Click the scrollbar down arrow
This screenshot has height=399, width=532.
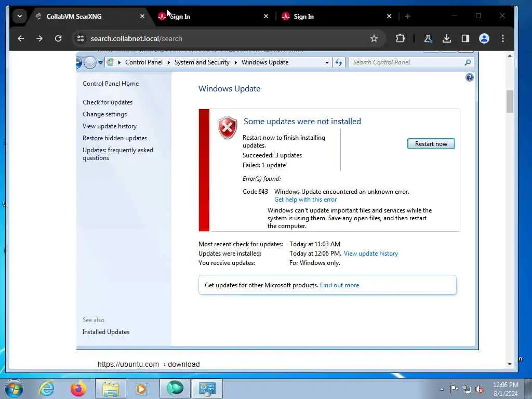510,364
